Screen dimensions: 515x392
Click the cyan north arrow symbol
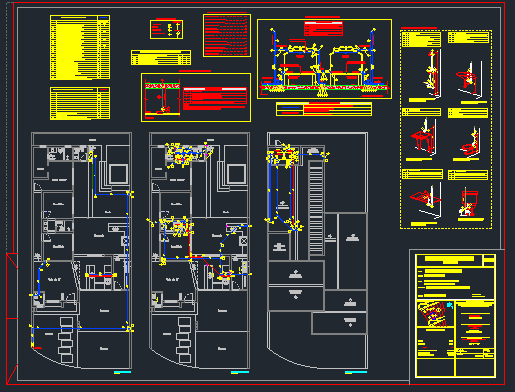[450, 305]
